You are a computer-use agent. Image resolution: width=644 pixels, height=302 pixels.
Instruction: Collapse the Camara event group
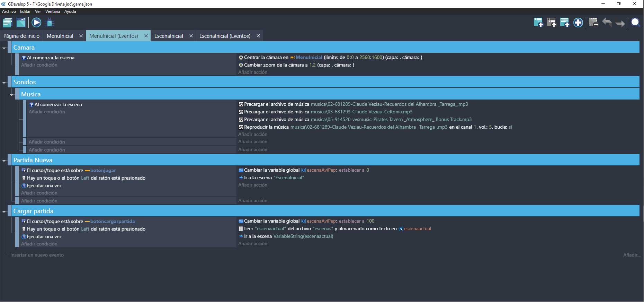pyautogui.click(x=4, y=48)
